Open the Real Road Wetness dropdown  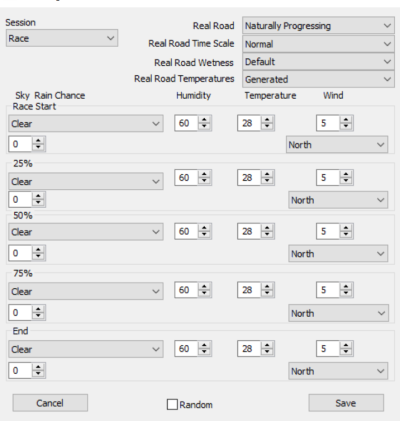[318, 62]
